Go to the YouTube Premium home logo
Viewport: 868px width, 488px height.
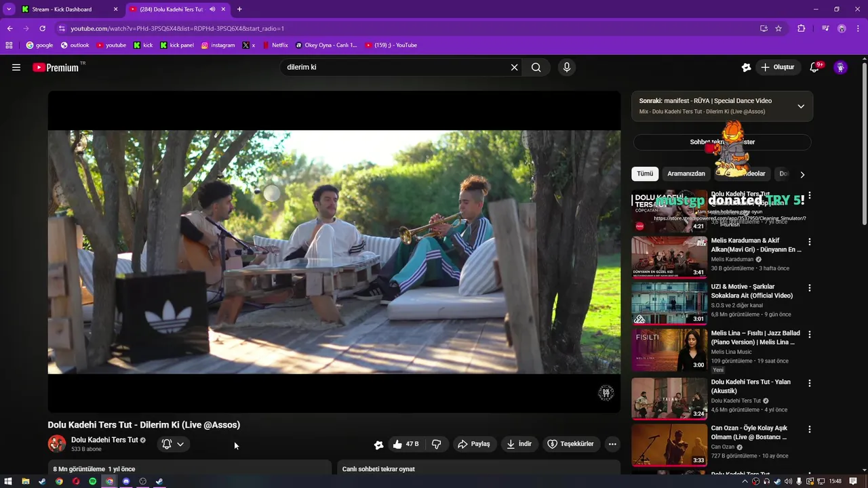pyautogui.click(x=57, y=67)
